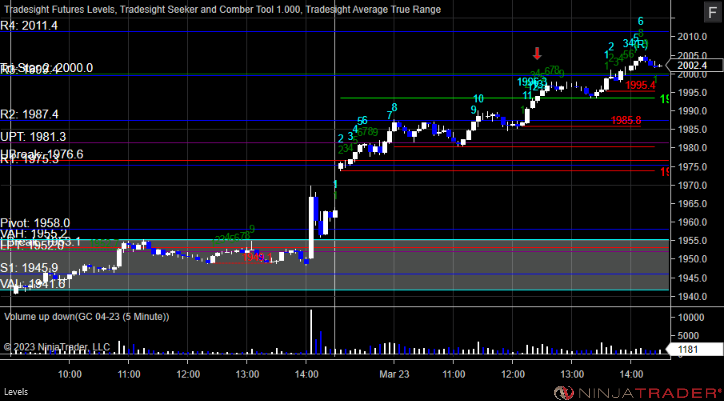The height and width of the screenshot is (401, 724).
Task: Click the R4: 2011.4 level label
Action: coord(29,25)
